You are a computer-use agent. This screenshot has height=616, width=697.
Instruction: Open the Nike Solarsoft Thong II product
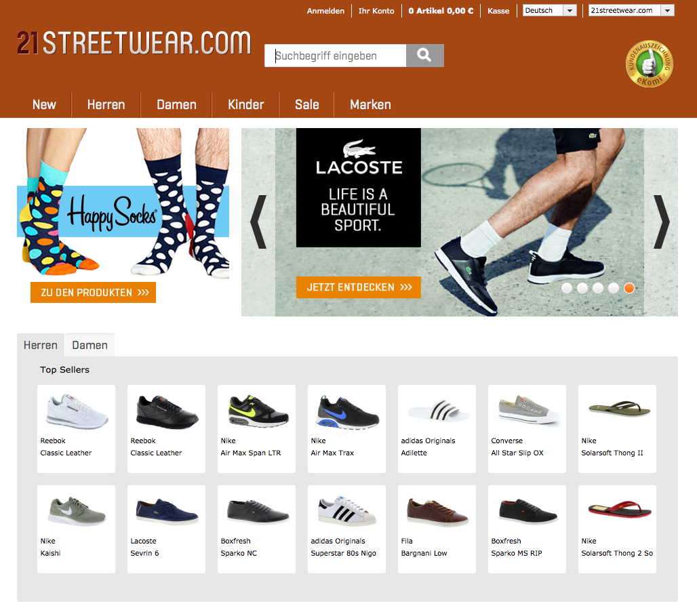click(x=618, y=429)
